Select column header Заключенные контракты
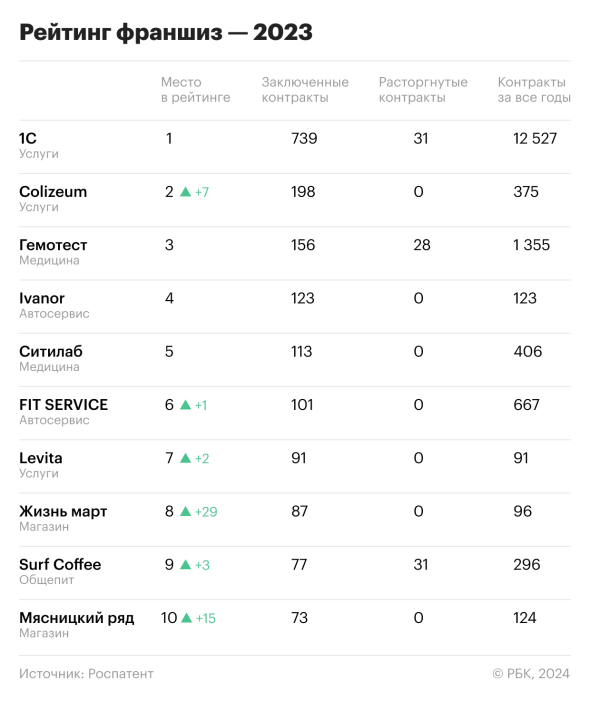The width and height of the screenshot is (590, 701). pos(305,90)
